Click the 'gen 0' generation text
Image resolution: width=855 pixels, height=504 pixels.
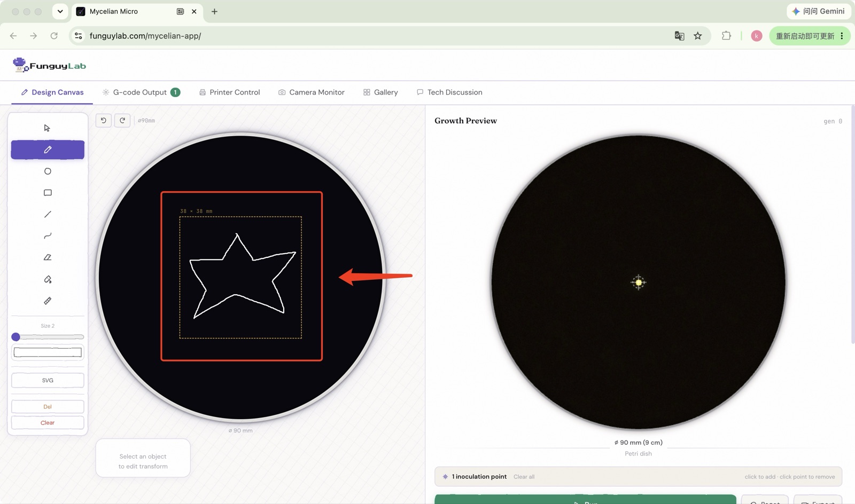tap(833, 121)
